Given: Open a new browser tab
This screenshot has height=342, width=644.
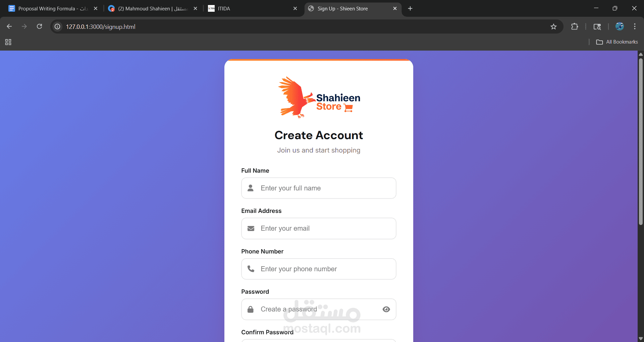Looking at the screenshot, I should [x=410, y=8].
